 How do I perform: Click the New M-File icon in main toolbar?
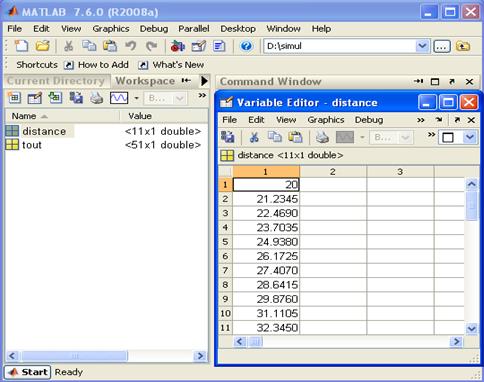pos(21,46)
